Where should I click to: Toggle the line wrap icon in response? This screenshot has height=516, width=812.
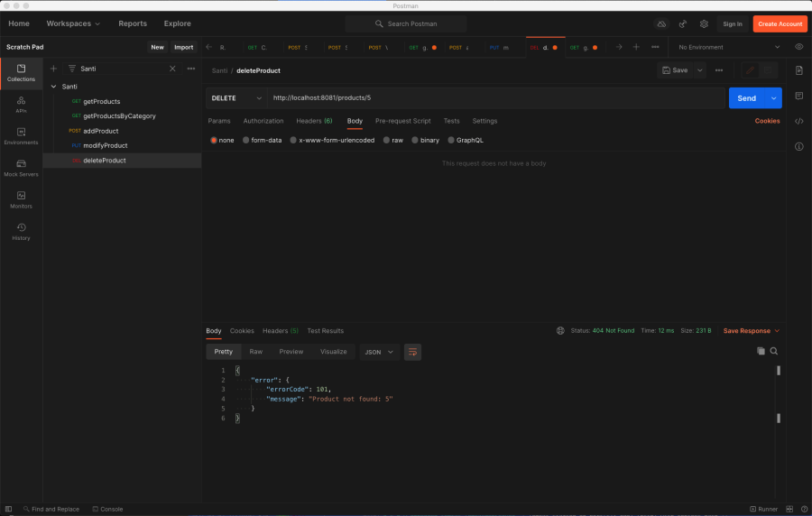coord(412,352)
